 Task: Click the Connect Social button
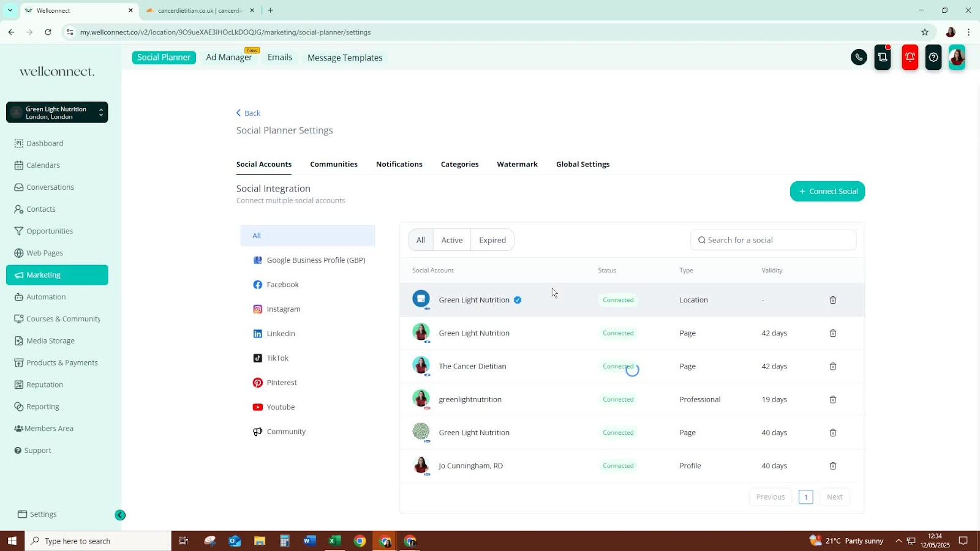(x=827, y=191)
